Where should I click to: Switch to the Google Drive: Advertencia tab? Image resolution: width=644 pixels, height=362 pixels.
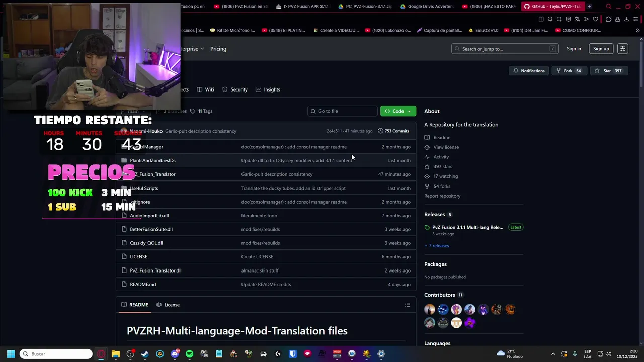pos(428,7)
